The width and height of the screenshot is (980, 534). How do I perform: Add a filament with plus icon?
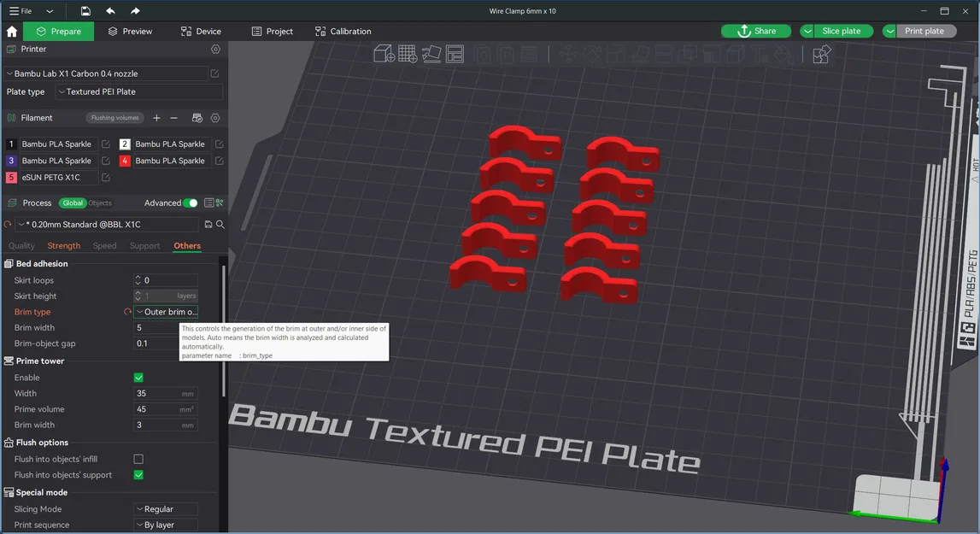tap(156, 118)
